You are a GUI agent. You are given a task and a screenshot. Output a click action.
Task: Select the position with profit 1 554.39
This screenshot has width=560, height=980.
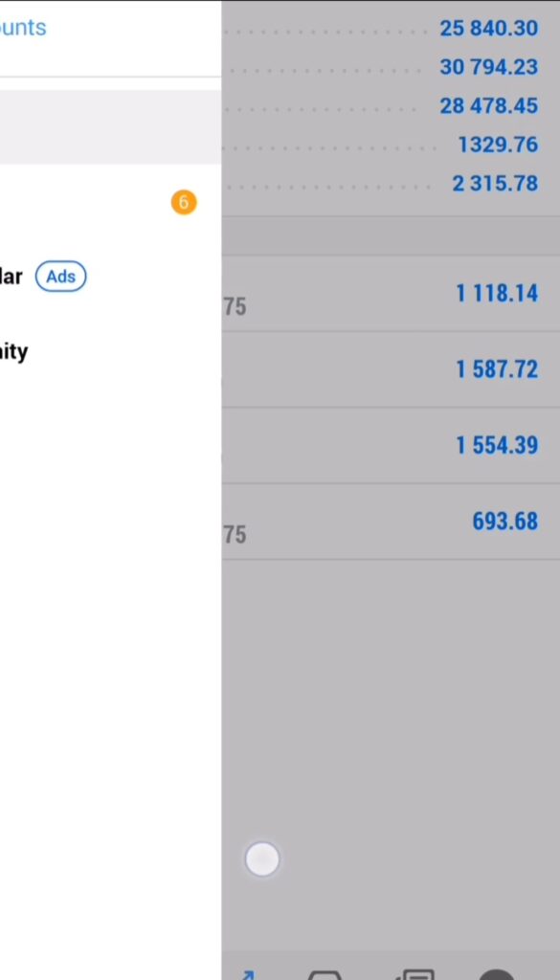click(391, 445)
